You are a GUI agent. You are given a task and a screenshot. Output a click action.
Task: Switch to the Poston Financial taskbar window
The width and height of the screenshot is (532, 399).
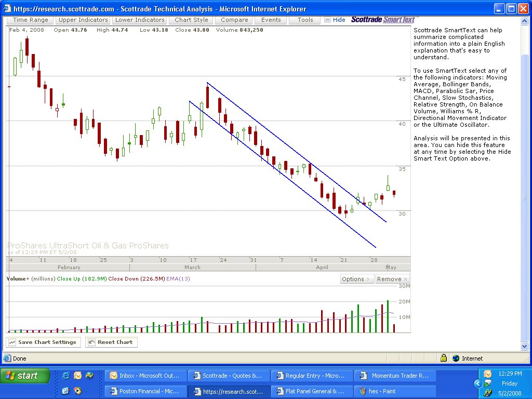(146, 391)
